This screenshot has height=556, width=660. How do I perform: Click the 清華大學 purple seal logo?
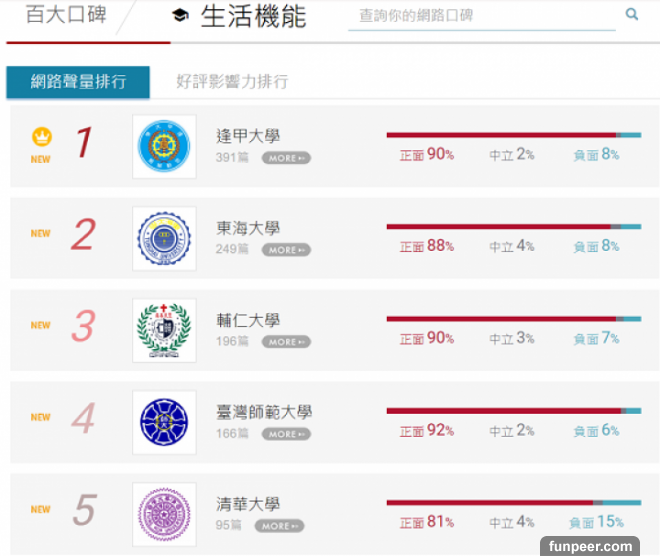[164, 514]
